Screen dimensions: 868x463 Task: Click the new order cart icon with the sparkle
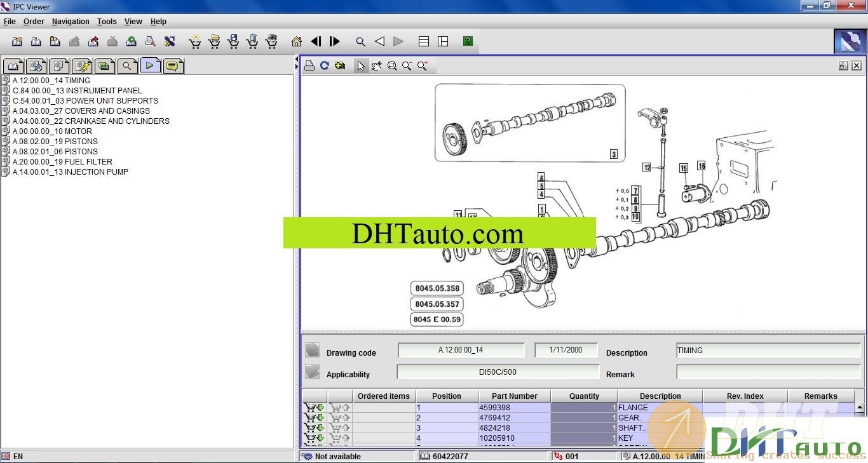[195, 41]
